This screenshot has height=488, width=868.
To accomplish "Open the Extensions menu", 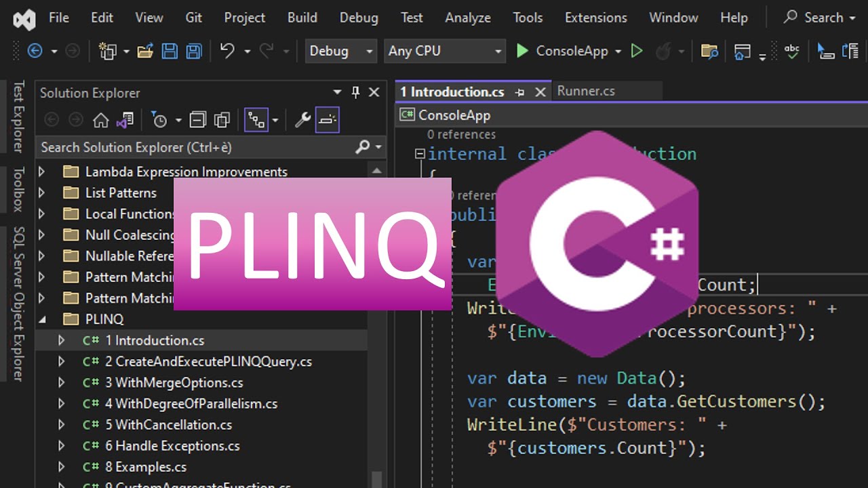I will point(596,18).
